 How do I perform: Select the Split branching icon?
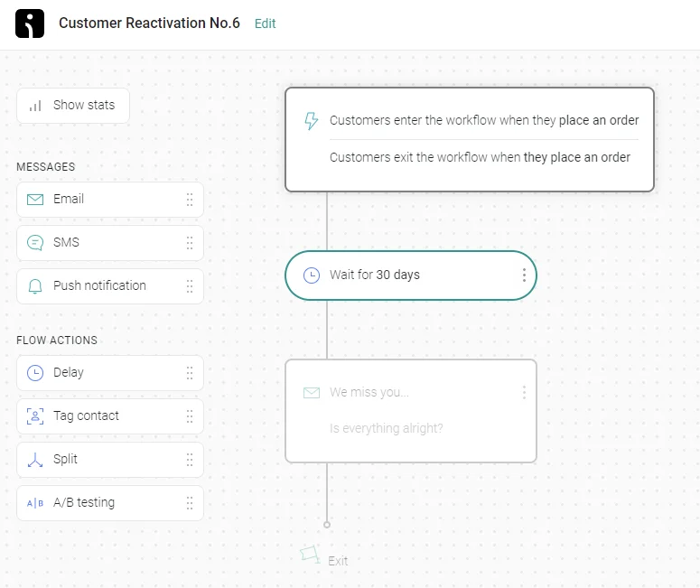click(35, 460)
